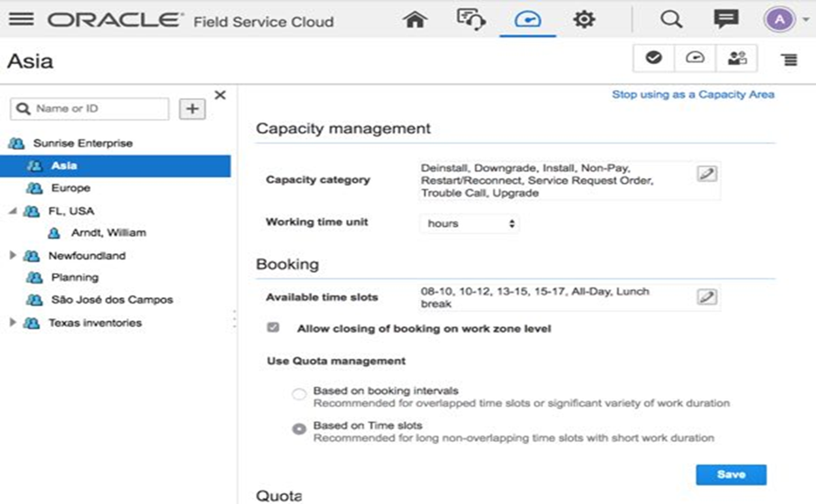This screenshot has width=816, height=504.
Task: Open the home dashboard icon
Action: [x=414, y=20]
